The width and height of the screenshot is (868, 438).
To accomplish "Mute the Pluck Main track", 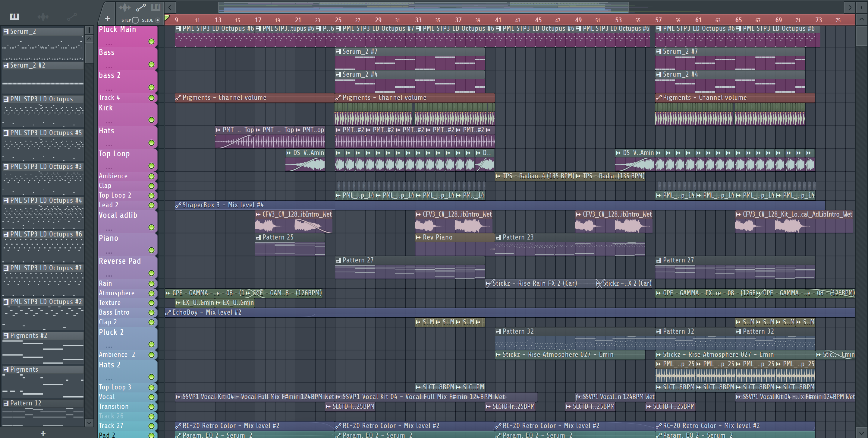I will 151,41.
